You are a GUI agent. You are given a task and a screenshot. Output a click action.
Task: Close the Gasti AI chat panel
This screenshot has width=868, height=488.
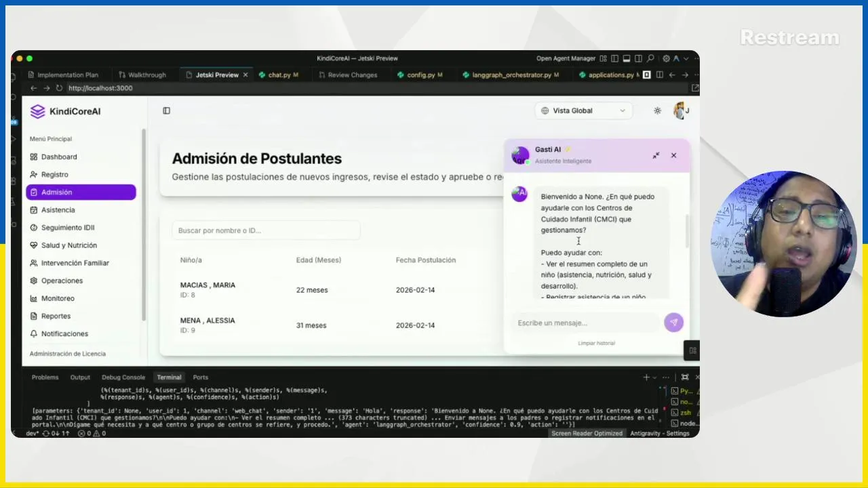point(673,156)
